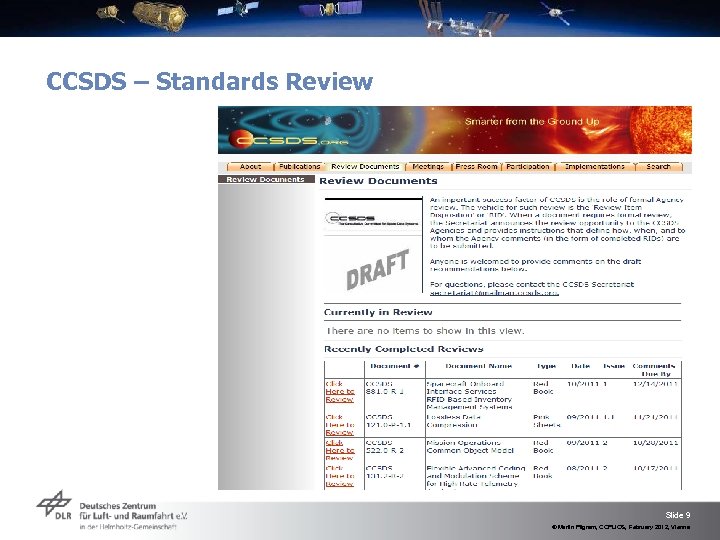Click review link for CCSDS 881.0-R-1
Image resolution: width=720 pixels, height=540 pixels.
(340, 391)
